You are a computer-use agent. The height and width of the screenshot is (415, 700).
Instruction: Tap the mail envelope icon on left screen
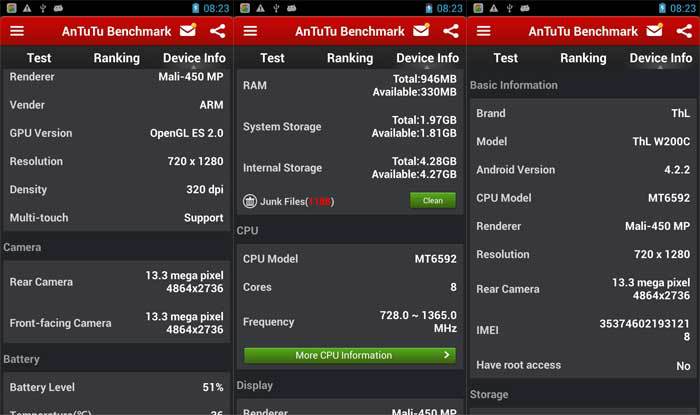click(x=187, y=31)
